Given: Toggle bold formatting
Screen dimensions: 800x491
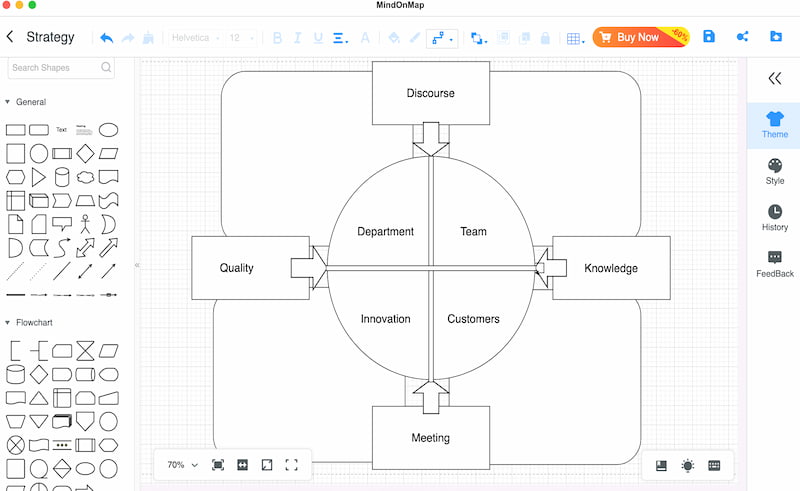Looking at the screenshot, I should click(x=277, y=38).
